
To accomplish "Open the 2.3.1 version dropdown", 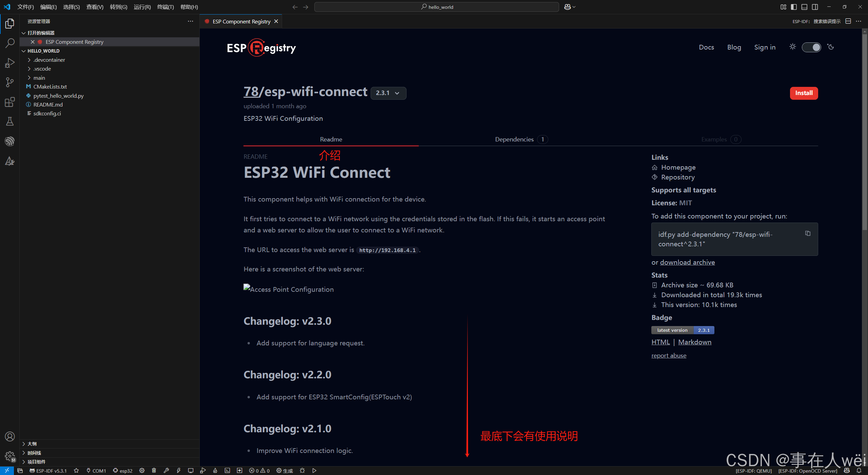I will (x=388, y=93).
